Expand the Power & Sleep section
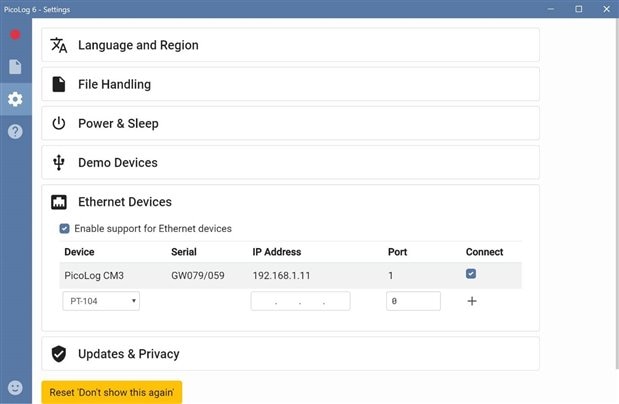The image size is (619, 404). [x=290, y=123]
